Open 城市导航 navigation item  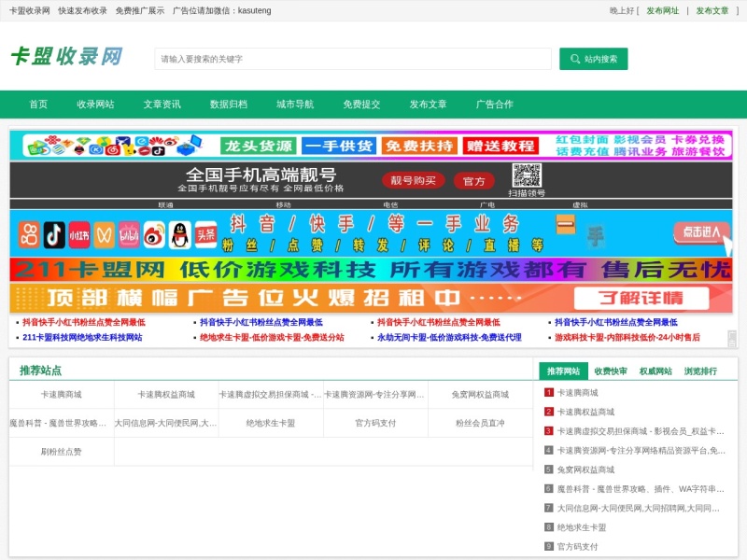pos(295,105)
